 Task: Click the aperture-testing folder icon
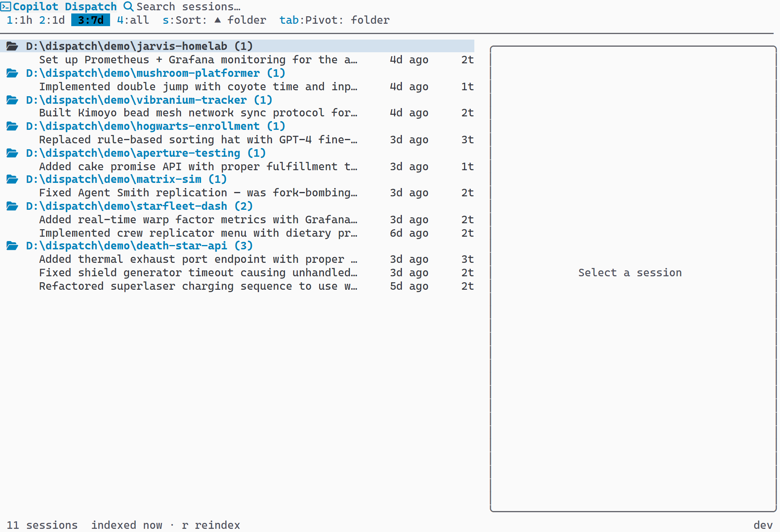coord(12,153)
